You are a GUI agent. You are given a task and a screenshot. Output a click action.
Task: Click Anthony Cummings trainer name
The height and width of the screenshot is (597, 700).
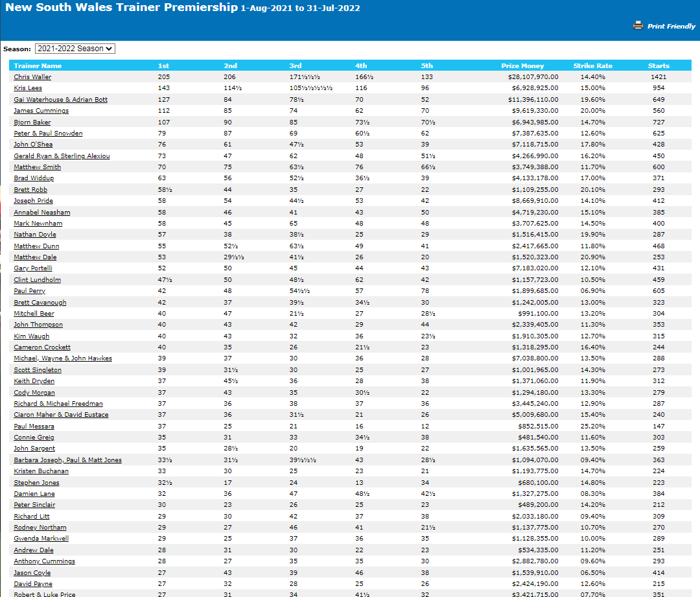pyautogui.click(x=44, y=561)
